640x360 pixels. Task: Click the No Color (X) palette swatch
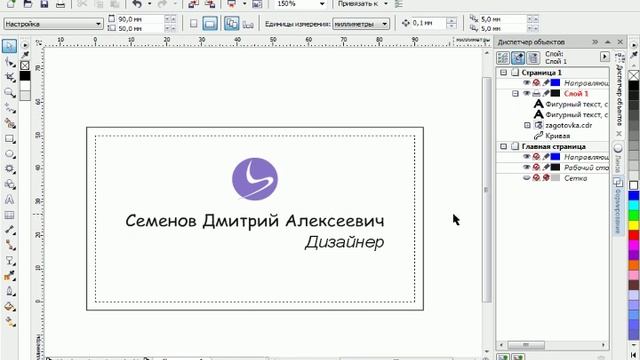[x=633, y=75]
